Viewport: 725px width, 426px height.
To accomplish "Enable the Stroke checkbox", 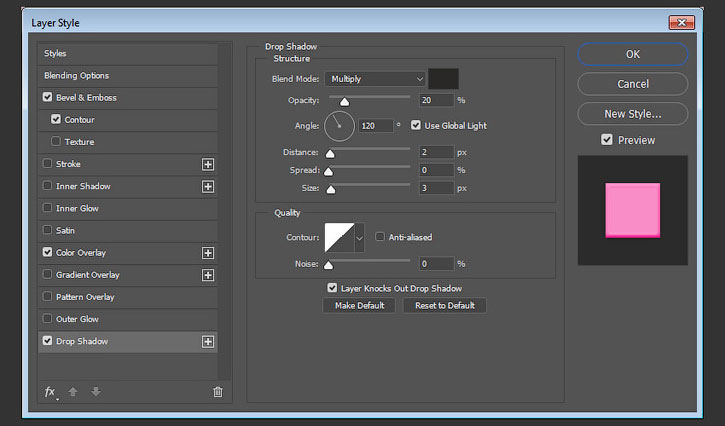I will [x=48, y=164].
